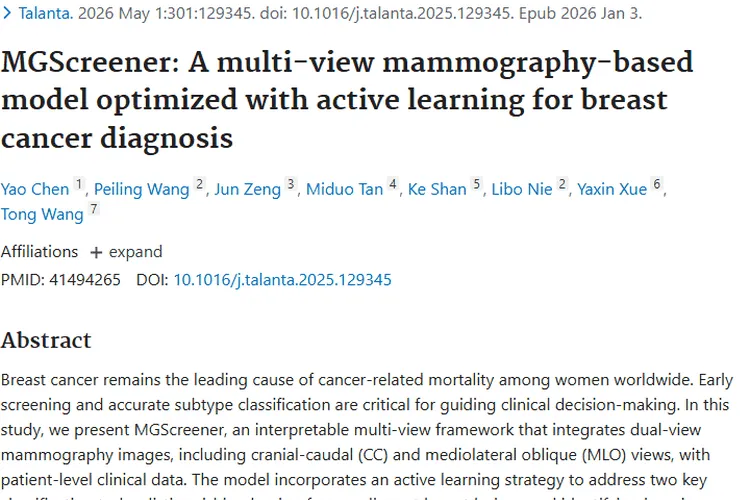The width and height of the screenshot is (750, 500).
Task: Click the plus icon beside expand
Action: 96,252
